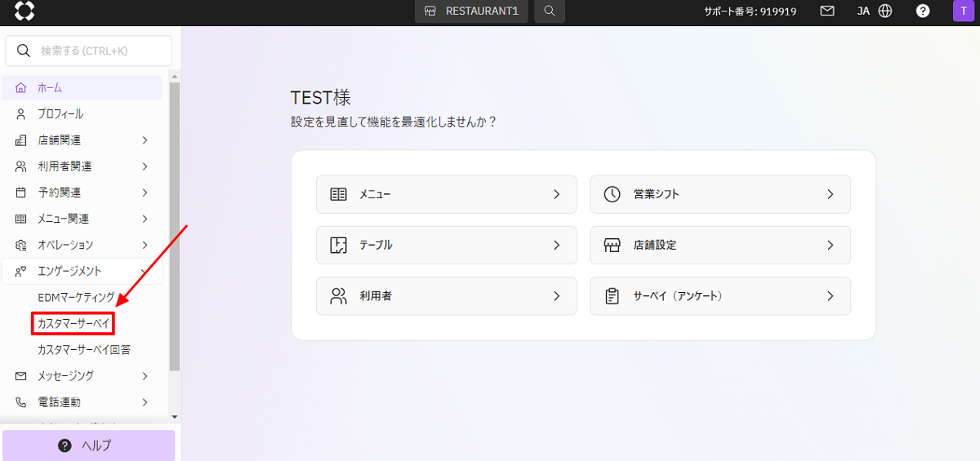The image size is (980, 461).
Task: Expand the メニュー関連 sidebar section
Action: click(82, 219)
